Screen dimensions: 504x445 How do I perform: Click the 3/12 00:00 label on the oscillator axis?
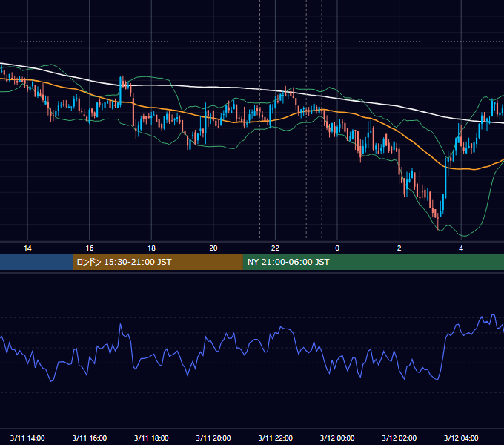(x=337, y=438)
